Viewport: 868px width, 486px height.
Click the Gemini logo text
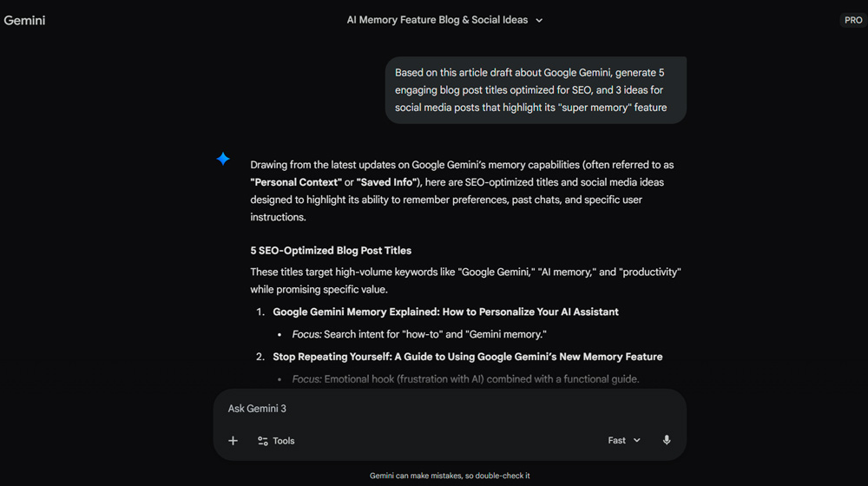pyautogui.click(x=24, y=21)
